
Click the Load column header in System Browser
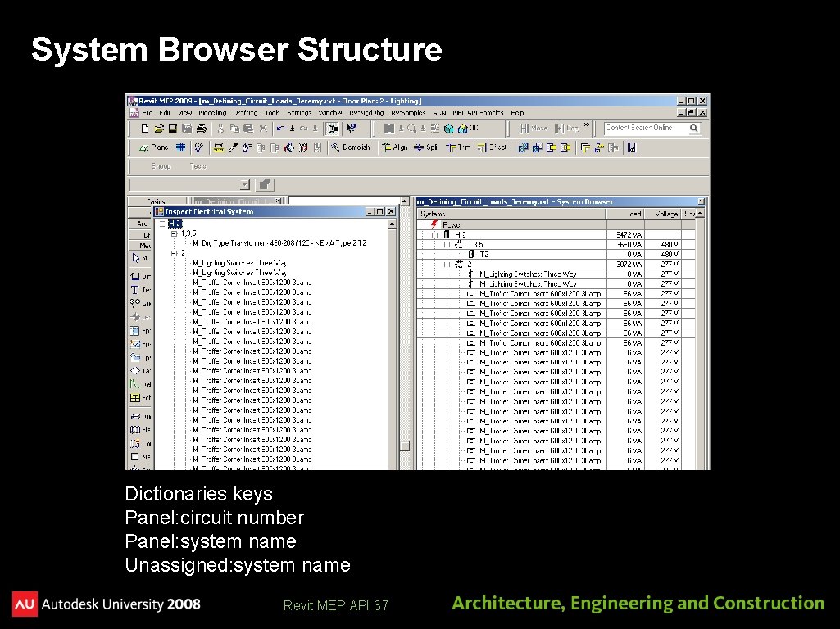tap(625, 214)
